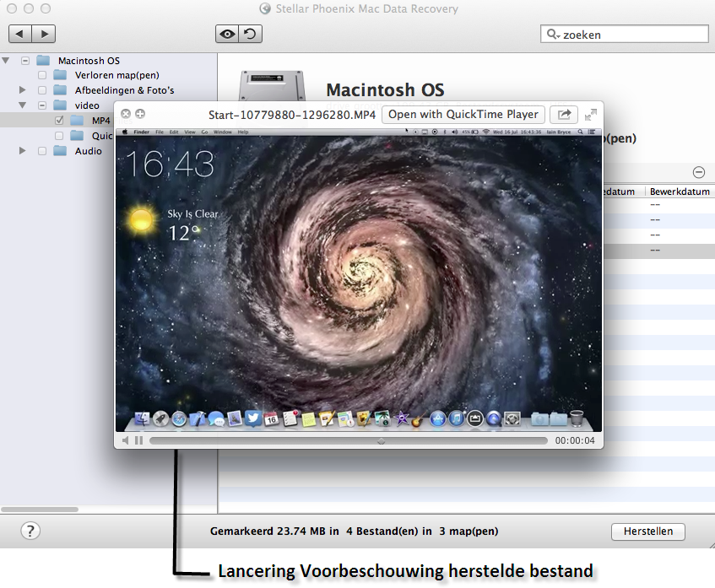This screenshot has width=715, height=588.
Task: Select the Macintosh OS root folder label
Action: (x=89, y=61)
